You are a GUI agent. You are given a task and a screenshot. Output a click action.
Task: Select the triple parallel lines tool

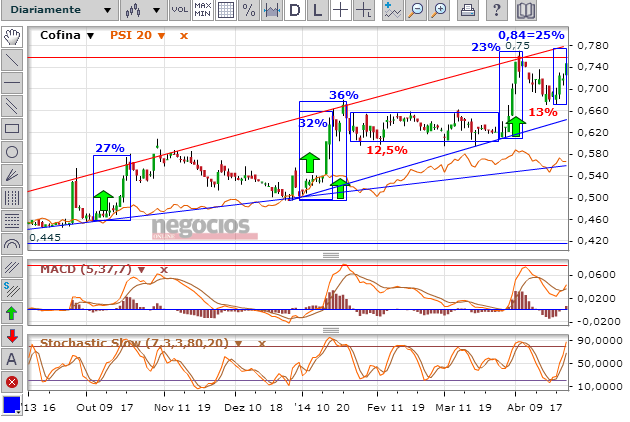12,267
